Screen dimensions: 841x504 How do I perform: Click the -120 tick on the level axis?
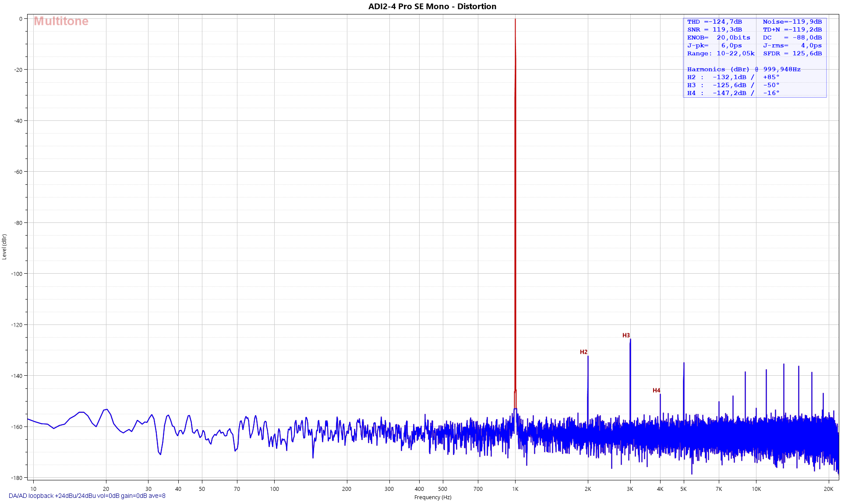(17, 325)
